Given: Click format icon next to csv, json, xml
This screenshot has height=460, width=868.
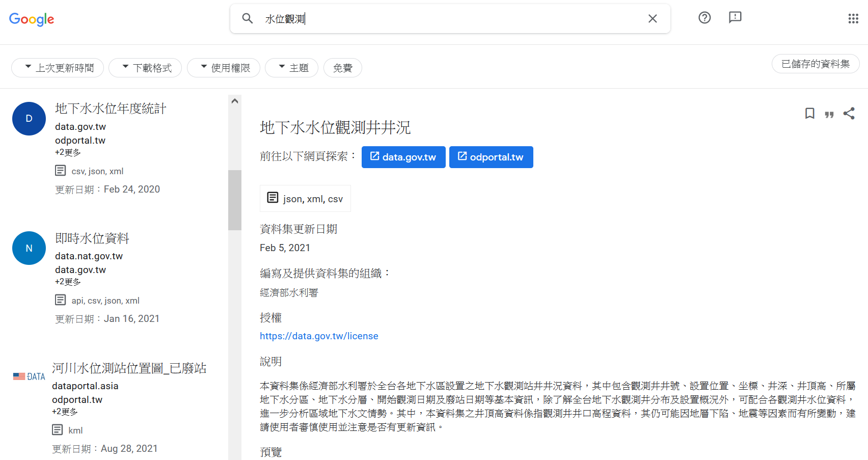Looking at the screenshot, I should [61, 171].
